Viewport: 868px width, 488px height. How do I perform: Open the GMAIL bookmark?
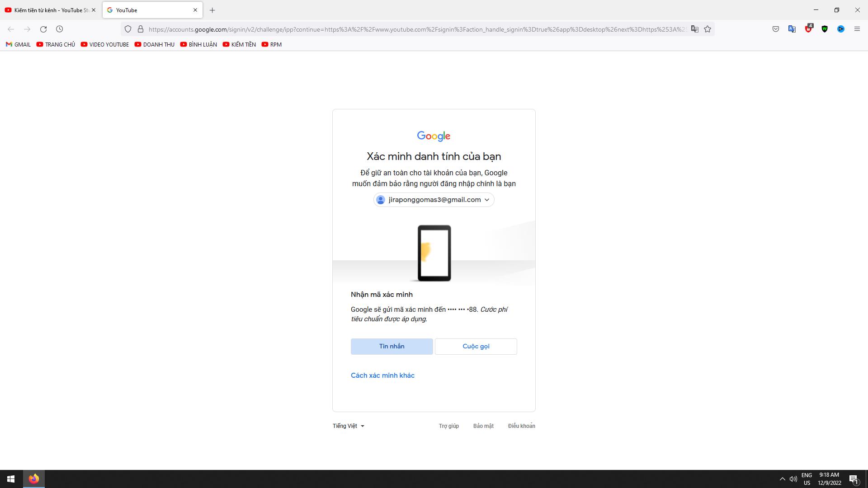coord(18,44)
